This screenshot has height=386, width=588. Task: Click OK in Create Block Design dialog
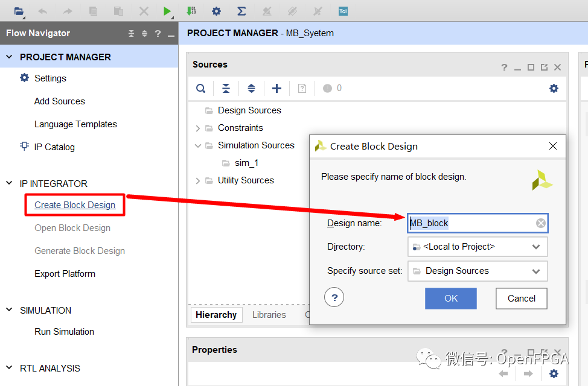click(x=451, y=299)
